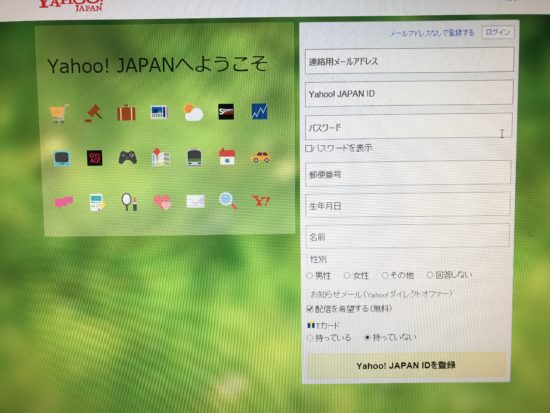The height and width of the screenshot is (413, 550).
Task: Open the notepad document icon
Action: pyautogui.click(x=96, y=202)
